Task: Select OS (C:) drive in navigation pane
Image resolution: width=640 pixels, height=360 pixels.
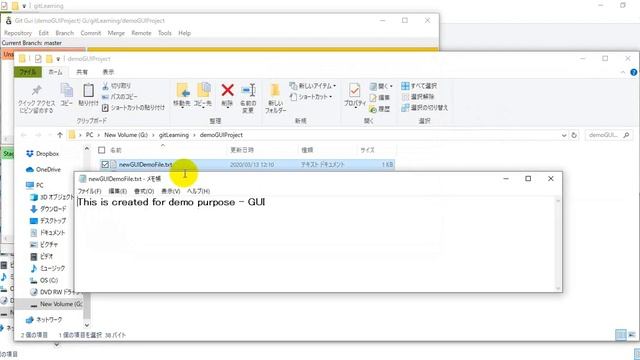Action: (x=44, y=280)
